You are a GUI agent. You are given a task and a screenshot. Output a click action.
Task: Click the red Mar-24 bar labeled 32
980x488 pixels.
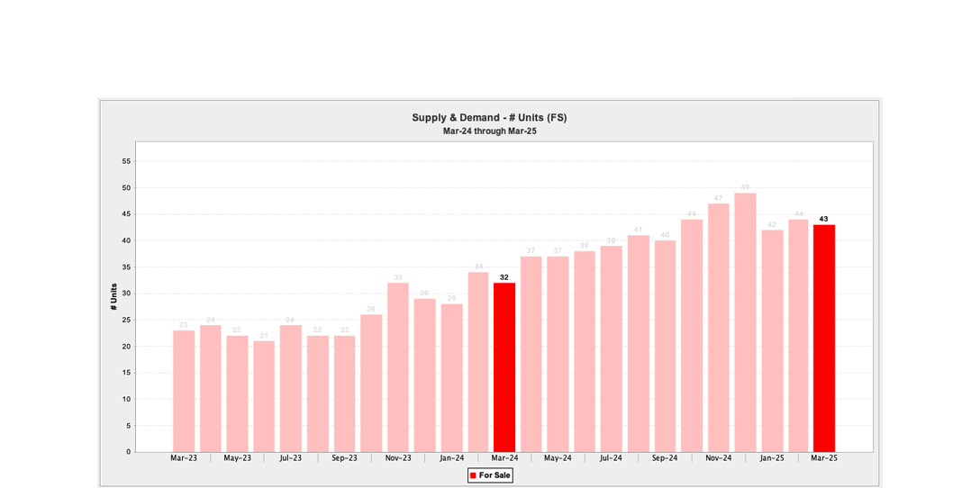(x=504, y=367)
